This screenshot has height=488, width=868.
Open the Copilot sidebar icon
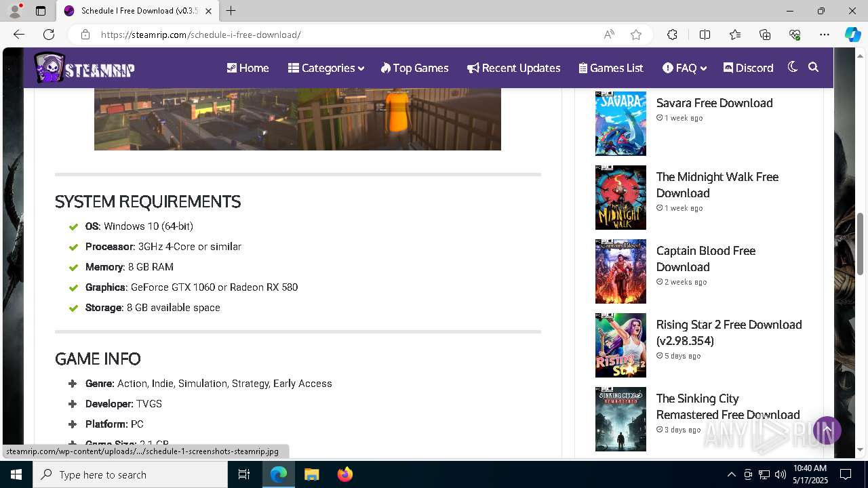pyautogui.click(x=852, y=35)
